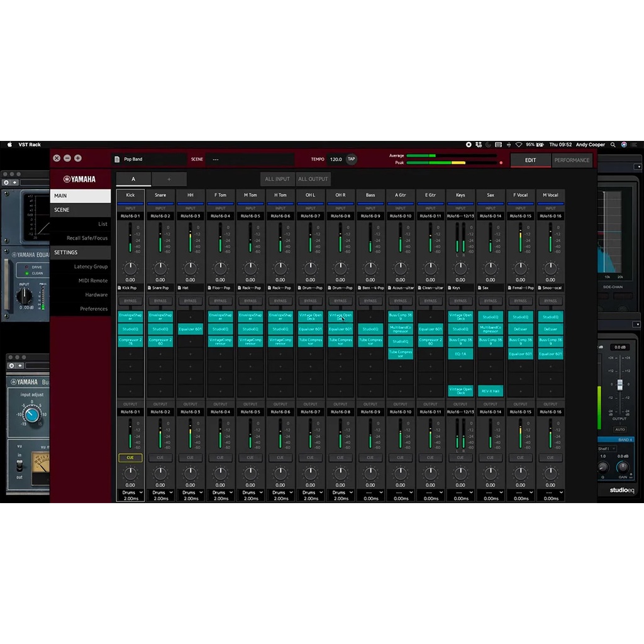Viewport: 644px width, 644px height.
Task: Toggle BYPASS on Kick channel
Action: [130, 301]
